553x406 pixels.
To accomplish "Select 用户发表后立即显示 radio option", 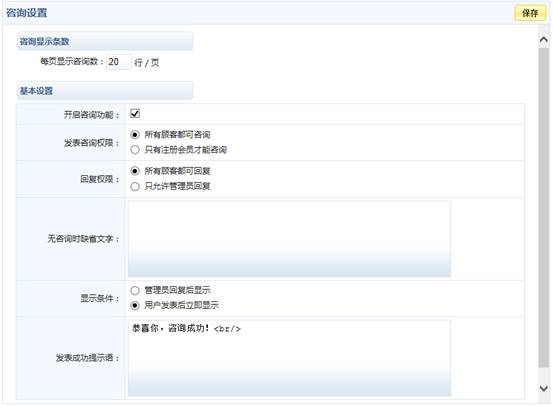I will pos(135,305).
